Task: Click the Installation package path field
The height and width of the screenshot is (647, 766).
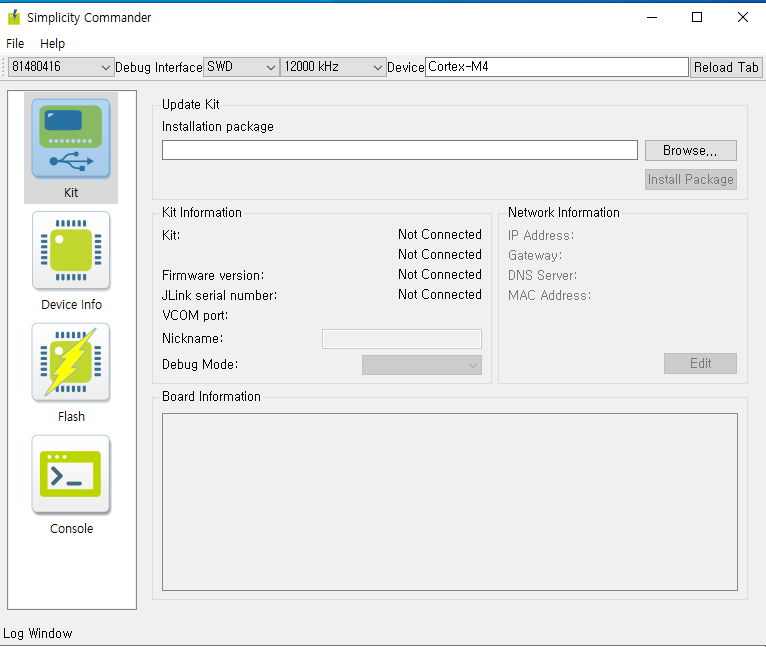Action: coord(400,150)
